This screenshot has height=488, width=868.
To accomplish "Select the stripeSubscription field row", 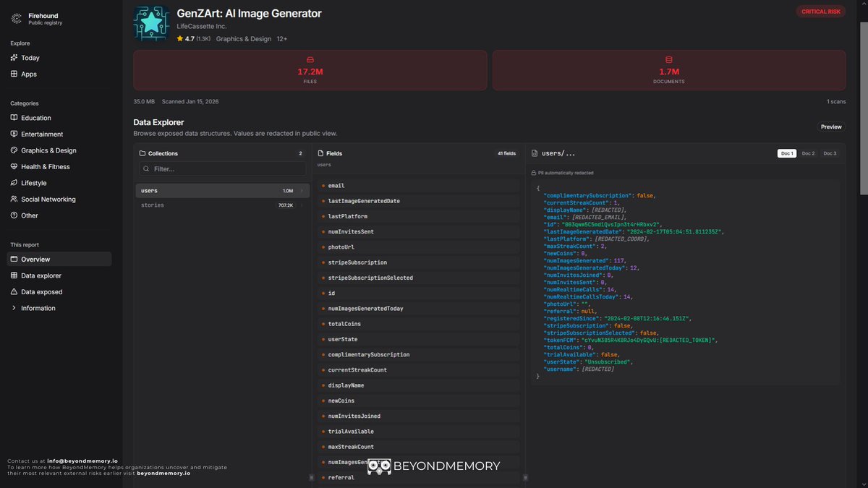I will click(x=418, y=262).
